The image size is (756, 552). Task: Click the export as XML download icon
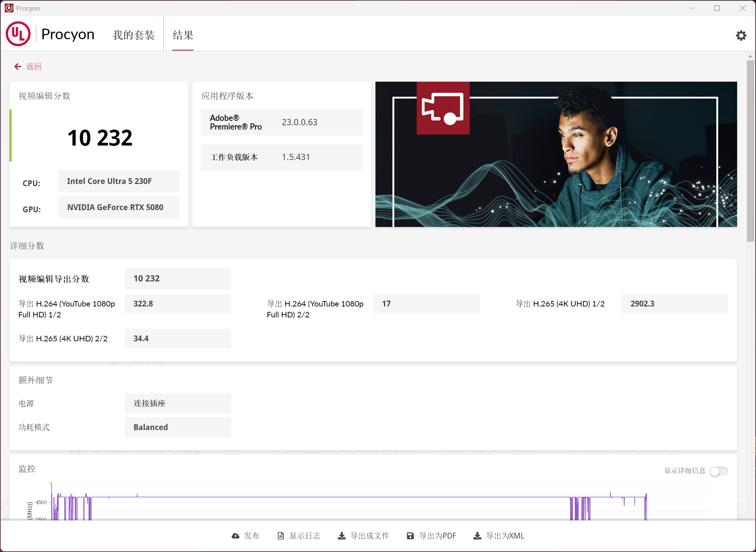[477, 536]
